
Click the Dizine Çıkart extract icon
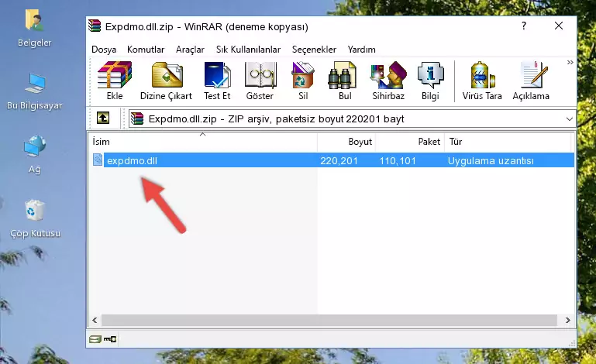(x=166, y=81)
